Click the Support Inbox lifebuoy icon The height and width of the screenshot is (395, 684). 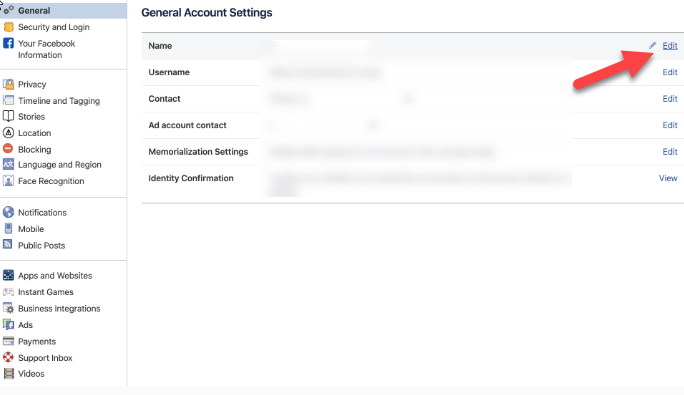tap(8, 357)
